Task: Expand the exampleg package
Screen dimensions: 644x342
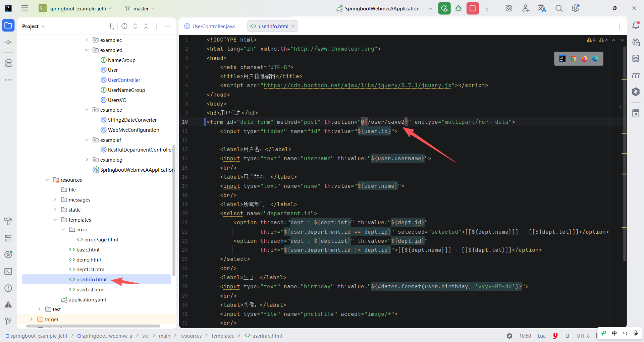Action: coord(87,160)
